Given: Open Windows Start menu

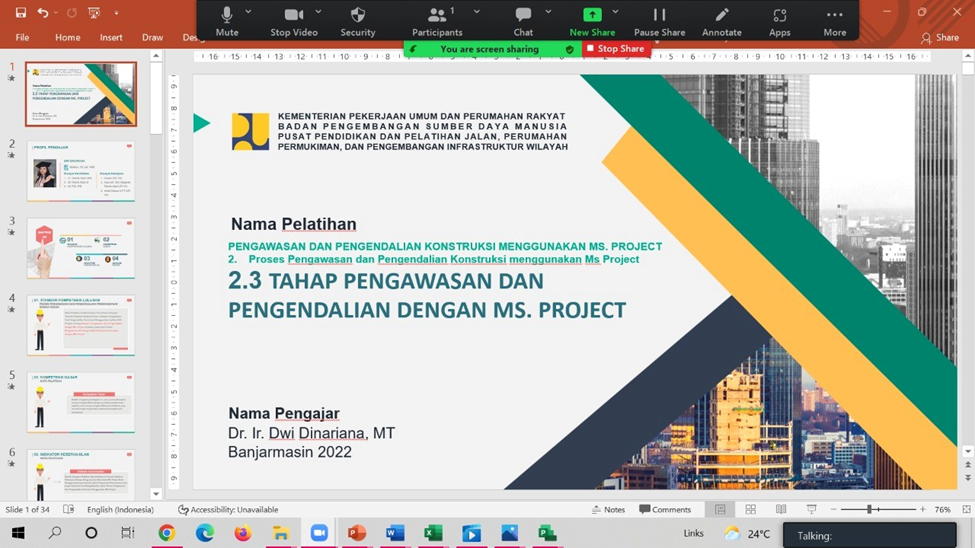Looking at the screenshot, I should [18, 533].
